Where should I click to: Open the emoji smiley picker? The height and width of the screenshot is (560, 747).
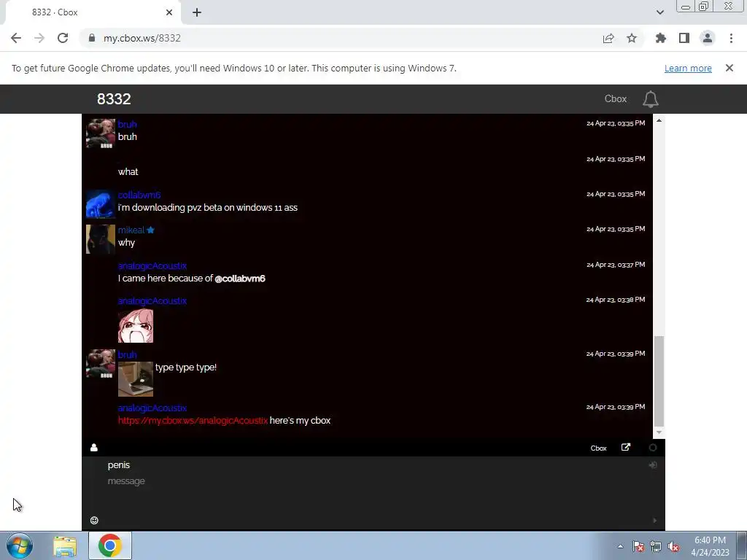tap(94, 521)
